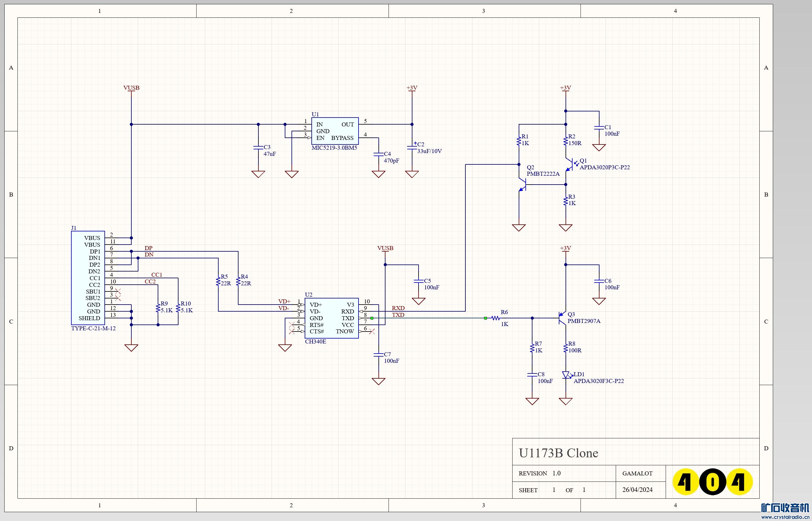
Task: Click the Q3 PMBT2907A transistor symbol
Action: 562,318
